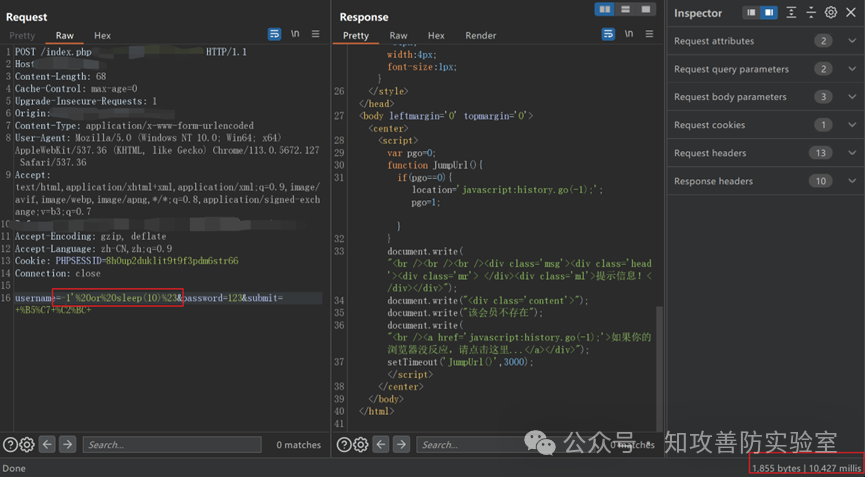The width and height of the screenshot is (865, 477).
Task: Open the Inspector settings gear
Action: tap(830, 13)
